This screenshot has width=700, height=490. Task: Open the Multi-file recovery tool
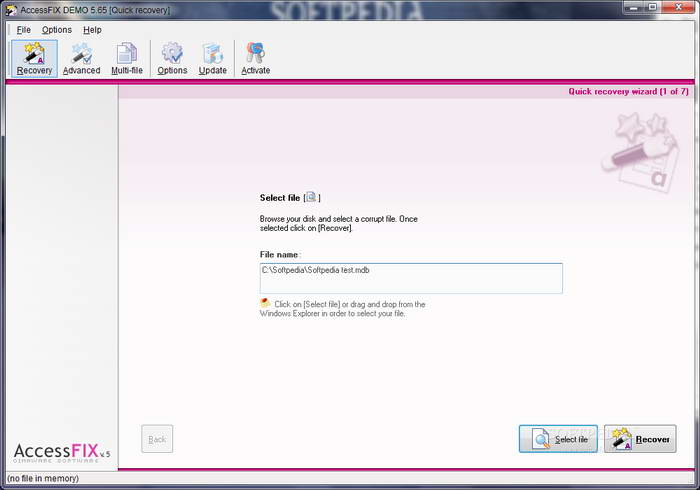(x=127, y=58)
